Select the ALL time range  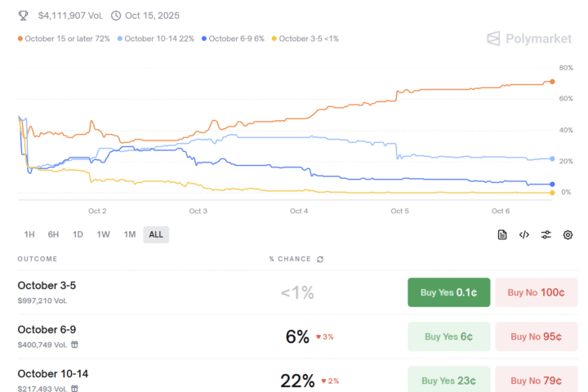[x=155, y=234]
